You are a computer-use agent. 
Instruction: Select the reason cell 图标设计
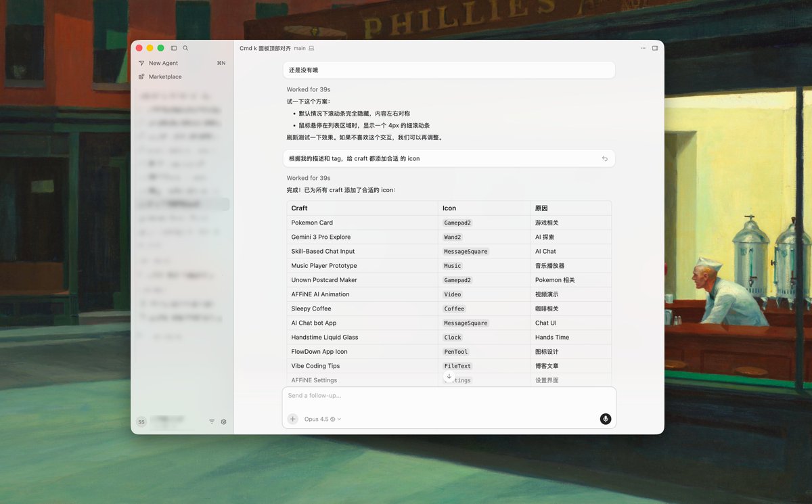tap(571, 352)
